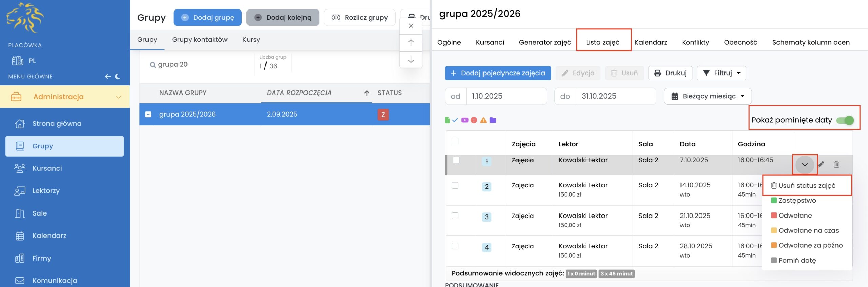Check the box for lesson row 2
The width and height of the screenshot is (868, 287).
tap(455, 185)
